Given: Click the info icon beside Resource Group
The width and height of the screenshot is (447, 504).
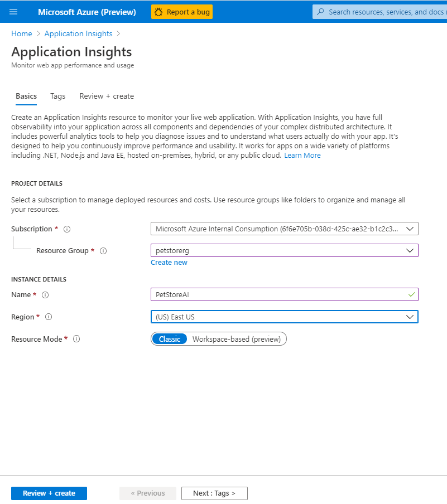Looking at the screenshot, I should coord(103,251).
